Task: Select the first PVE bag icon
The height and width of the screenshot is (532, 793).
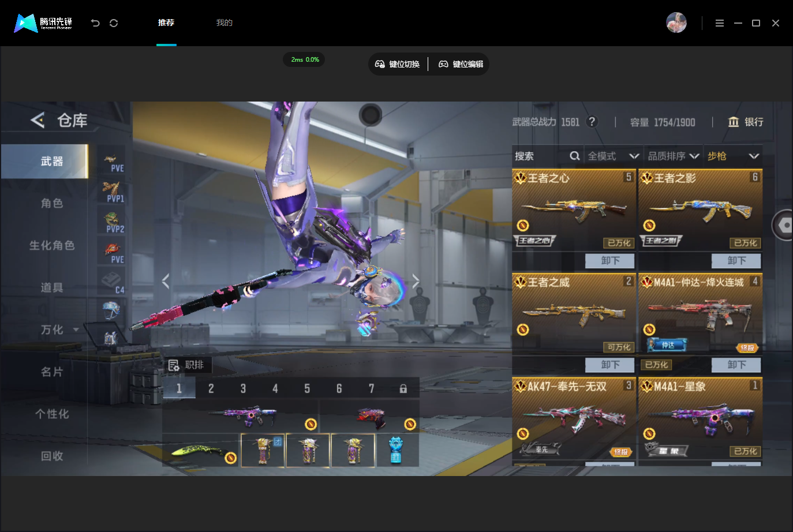Action: [x=111, y=160]
